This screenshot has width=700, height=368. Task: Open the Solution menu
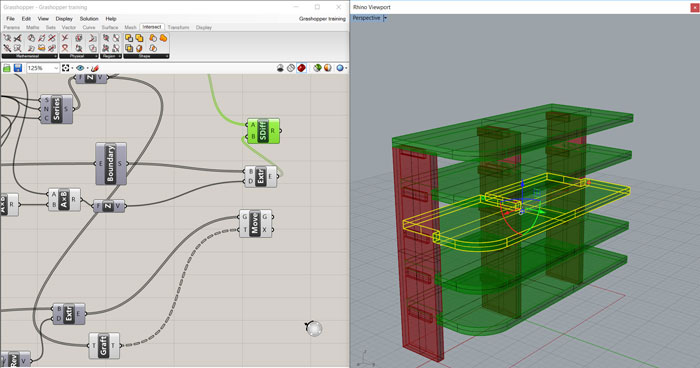89,19
